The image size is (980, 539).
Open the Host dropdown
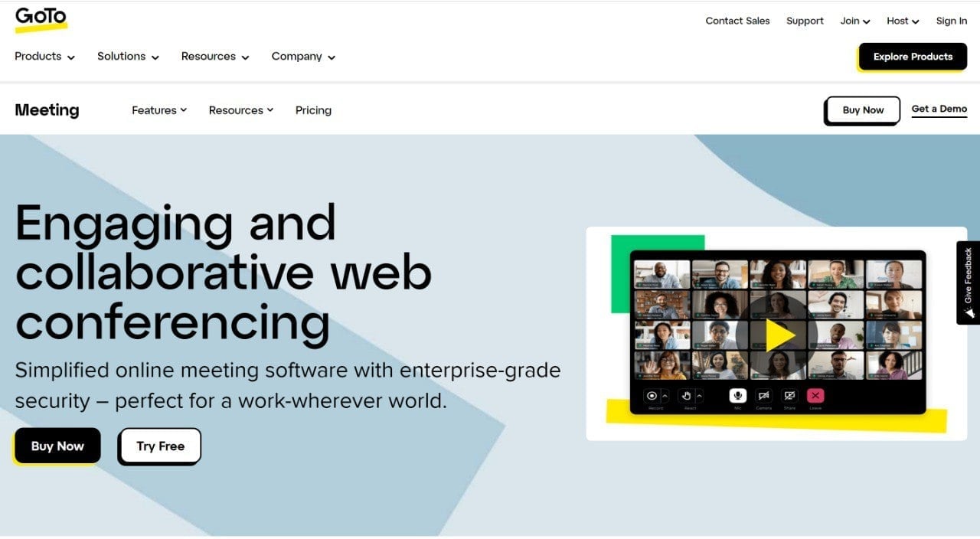pos(903,21)
